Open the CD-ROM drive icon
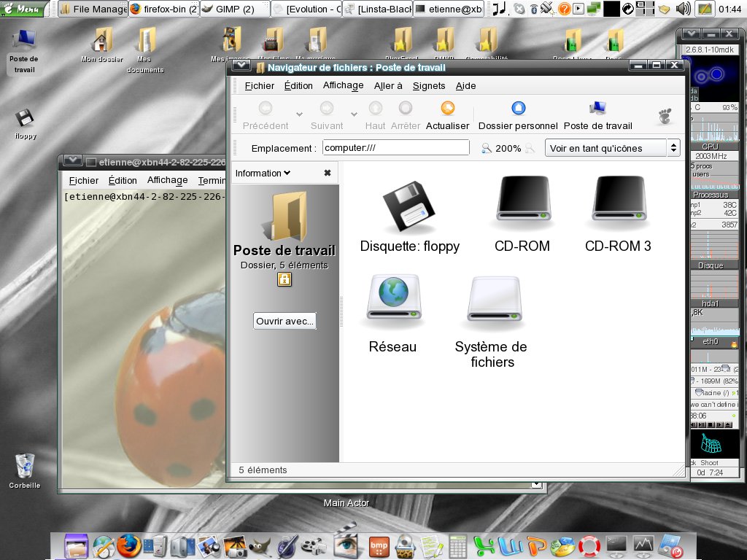The height and width of the screenshot is (560, 747). tap(523, 200)
